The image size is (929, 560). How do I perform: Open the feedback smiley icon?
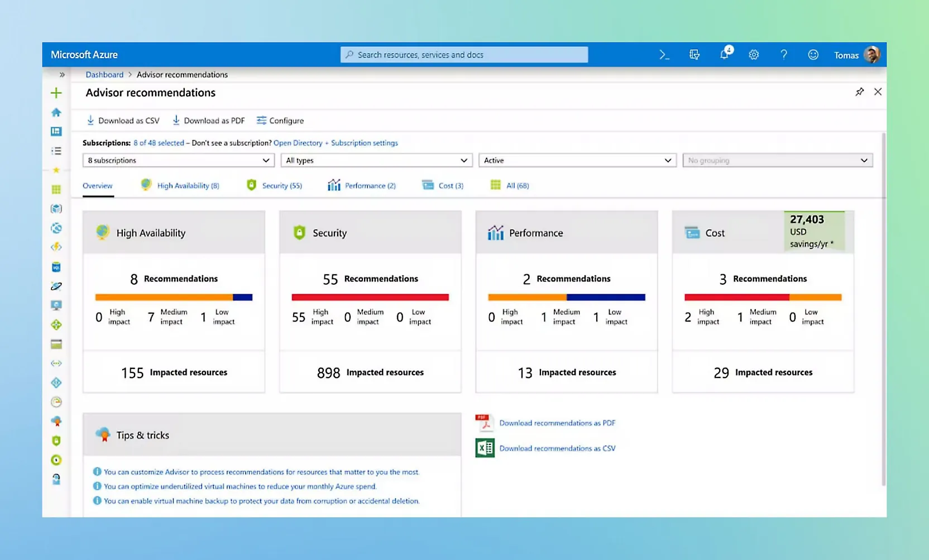(x=813, y=55)
